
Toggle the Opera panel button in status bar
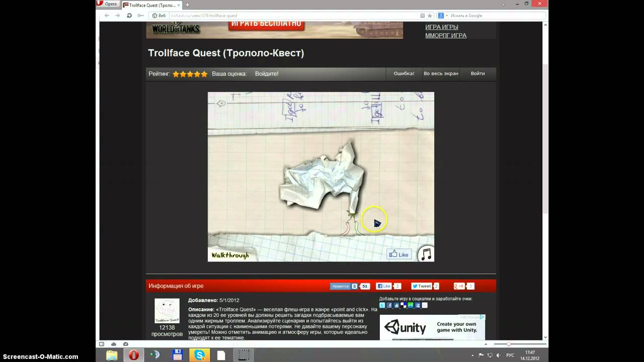102,344
